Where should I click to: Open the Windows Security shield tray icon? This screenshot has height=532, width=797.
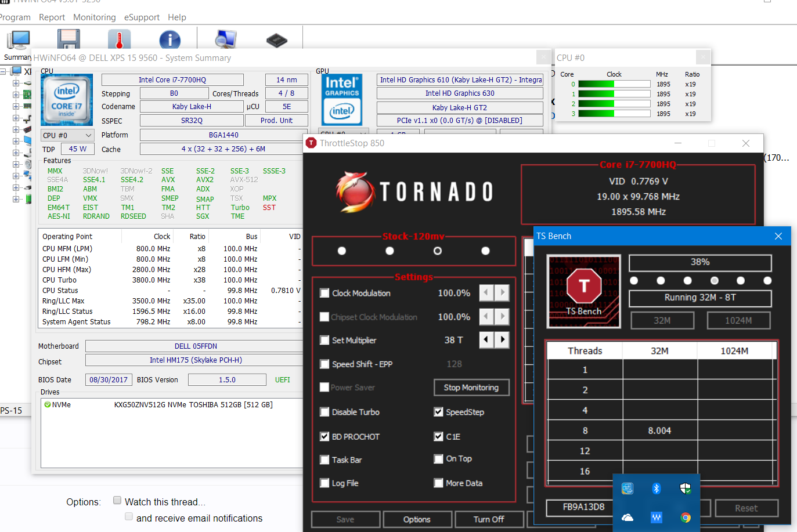[x=686, y=488]
